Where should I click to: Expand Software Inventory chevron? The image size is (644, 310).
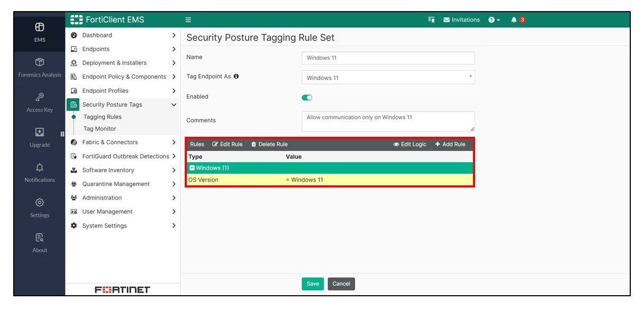(x=174, y=170)
